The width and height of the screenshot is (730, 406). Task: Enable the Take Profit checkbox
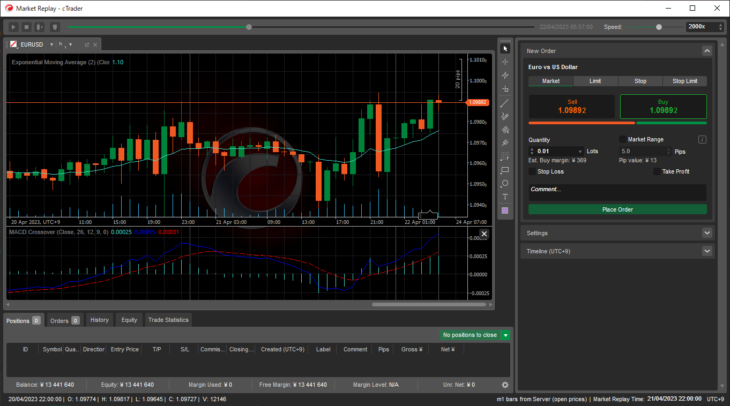pos(657,171)
